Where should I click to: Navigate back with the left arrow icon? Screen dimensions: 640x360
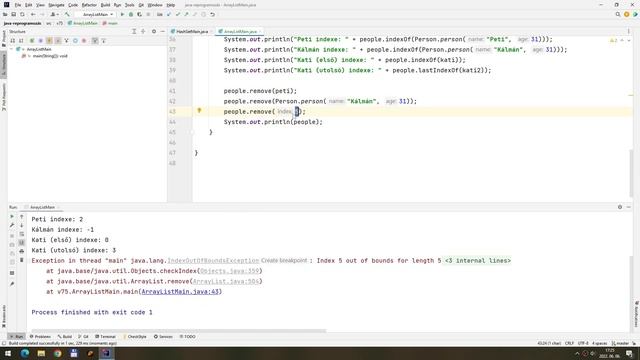coord(33,14)
